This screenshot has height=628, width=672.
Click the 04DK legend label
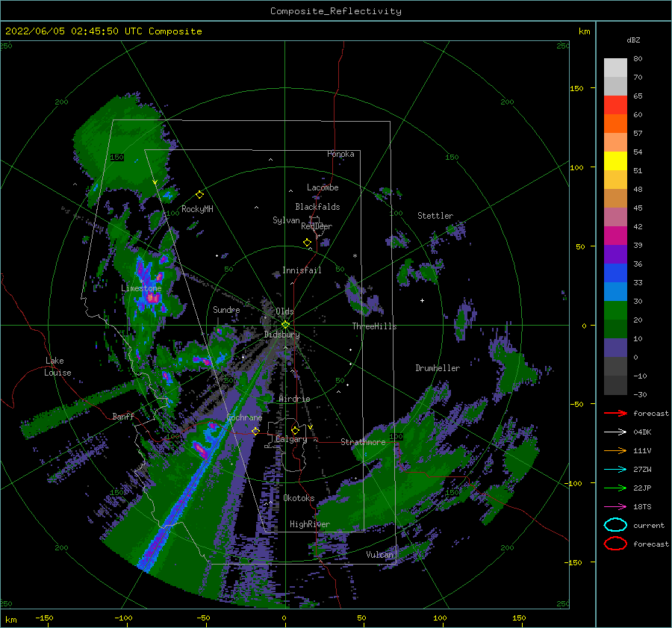coord(642,432)
